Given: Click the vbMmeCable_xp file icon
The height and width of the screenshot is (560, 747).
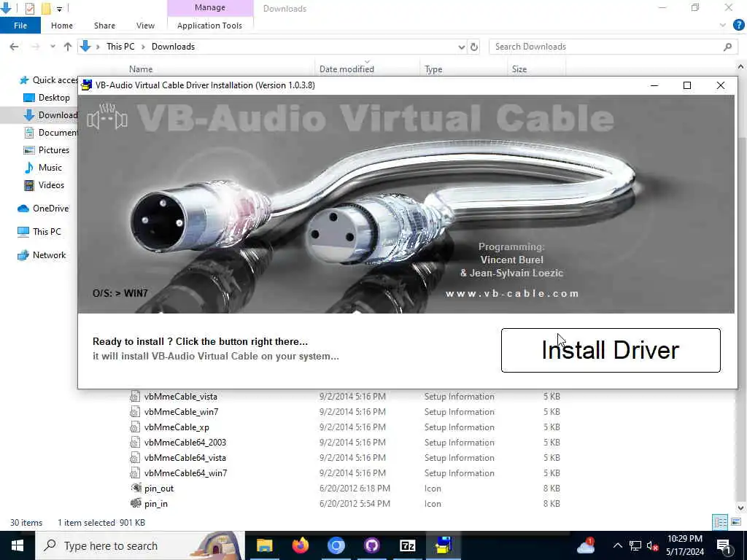Looking at the screenshot, I should coord(135,427).
